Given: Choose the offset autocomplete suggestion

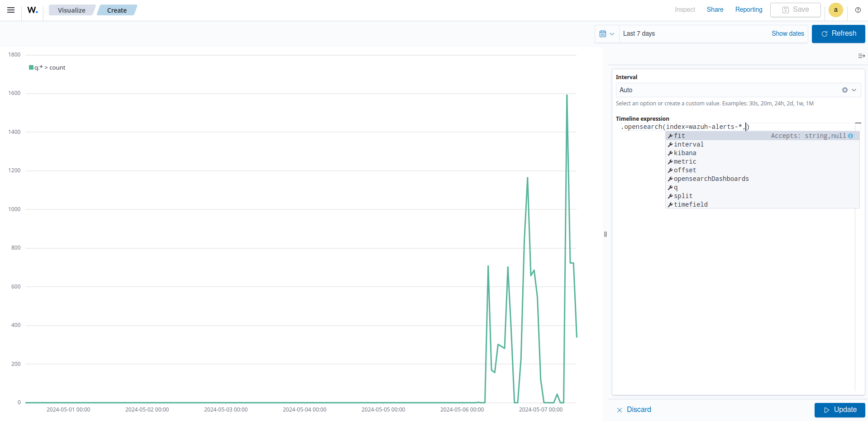Looking at the screenshot, I should tap(762, 170).
